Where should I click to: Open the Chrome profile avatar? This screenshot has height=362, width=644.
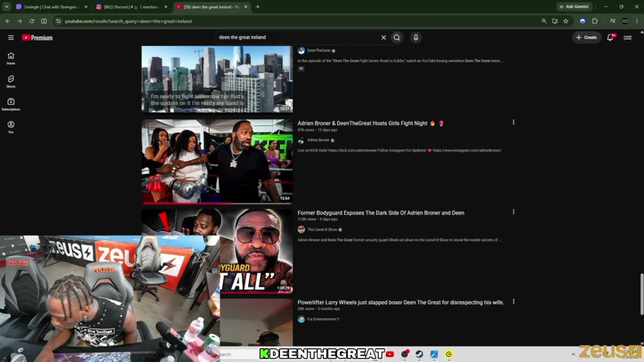click(625, 21)
